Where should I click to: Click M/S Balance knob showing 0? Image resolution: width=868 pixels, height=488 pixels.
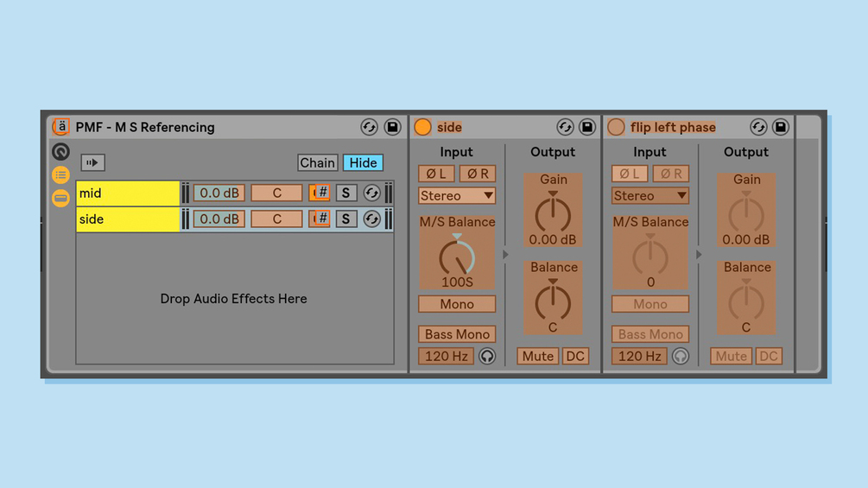pos(650,258)
